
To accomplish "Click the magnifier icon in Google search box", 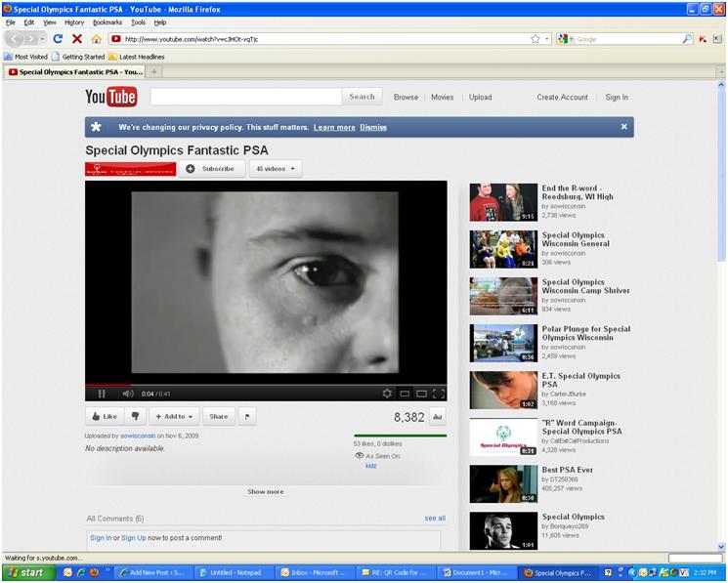I will 687,39.
